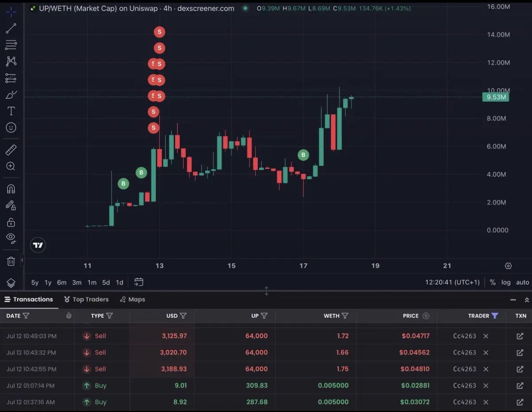
Task: Click the 3,188.93 USD cell
Action: tap(173, 369)
